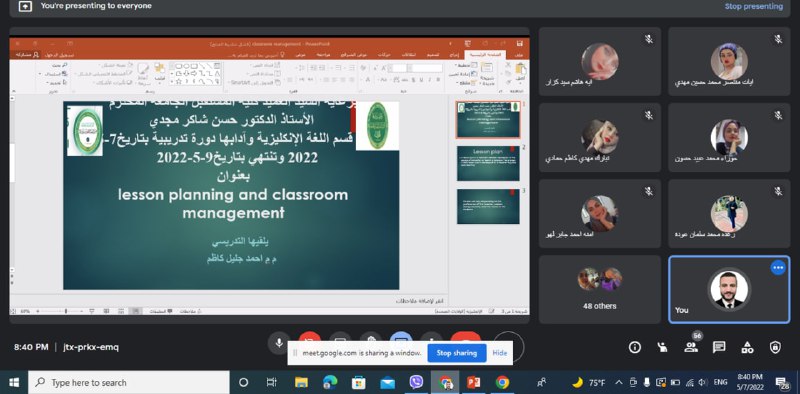
Task: Open File Explorer from the taskbar
Action: (302, 382)
